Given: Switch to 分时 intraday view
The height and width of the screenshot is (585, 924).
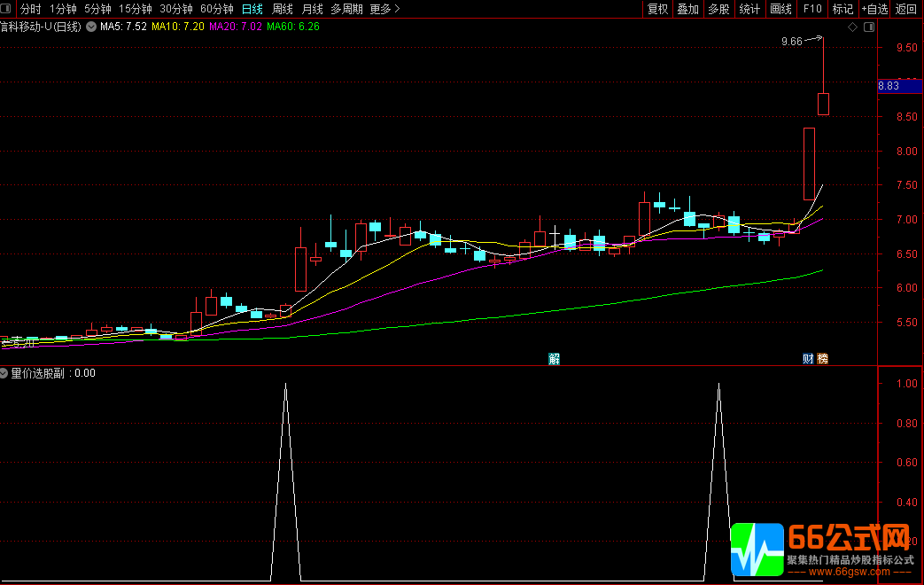Looking at the screenshot, I should pyautogui.click(x=31, y=9).
